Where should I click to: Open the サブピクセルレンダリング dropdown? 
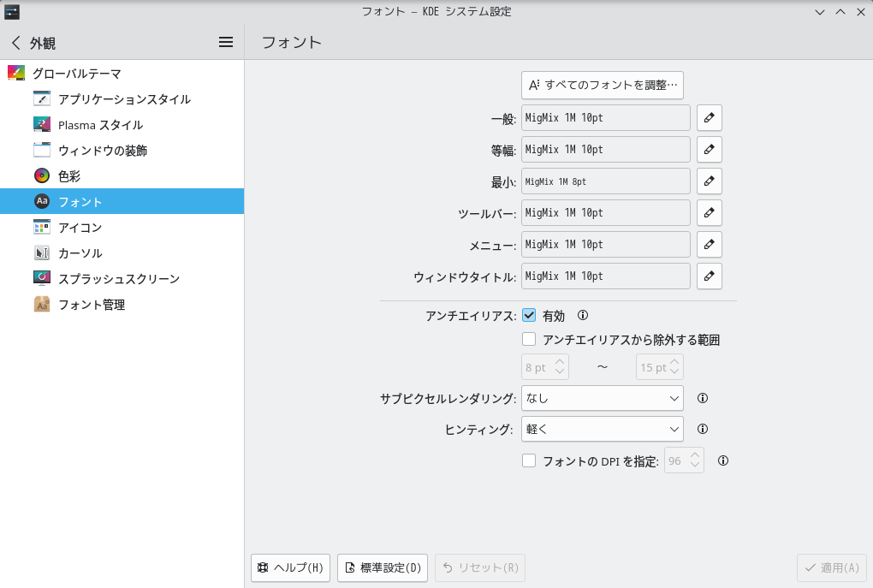602,398
